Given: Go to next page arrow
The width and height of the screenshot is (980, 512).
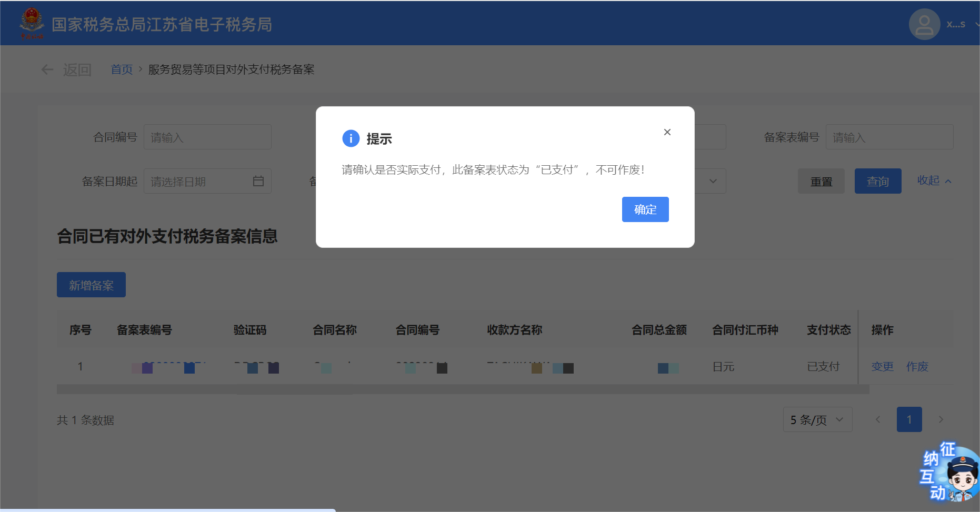Looking at the screenshot, I should (941, 419).
